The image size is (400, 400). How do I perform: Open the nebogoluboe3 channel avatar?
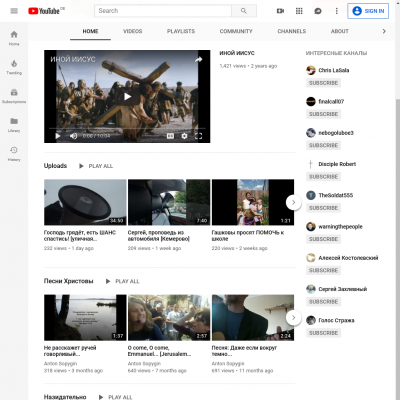(311, 133)
